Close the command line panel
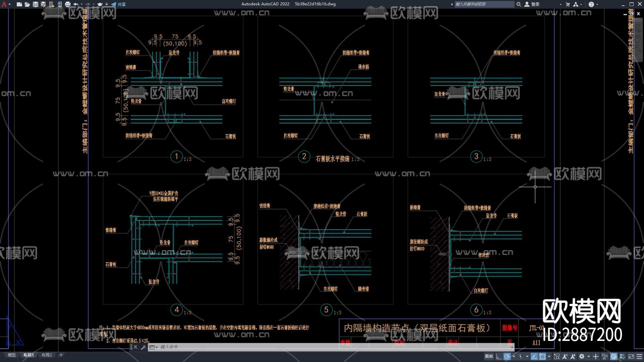The height and width of the screenshot is (362, 644). tap(136, 347)
